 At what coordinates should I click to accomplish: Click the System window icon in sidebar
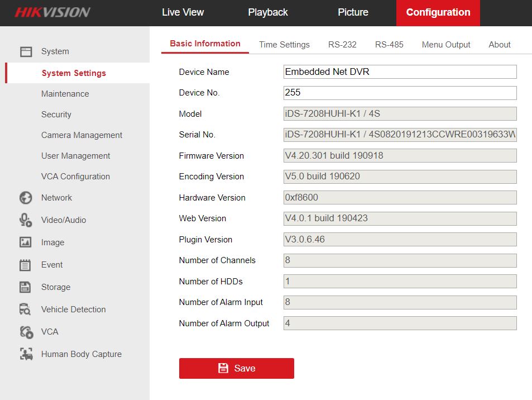point(26,51)
